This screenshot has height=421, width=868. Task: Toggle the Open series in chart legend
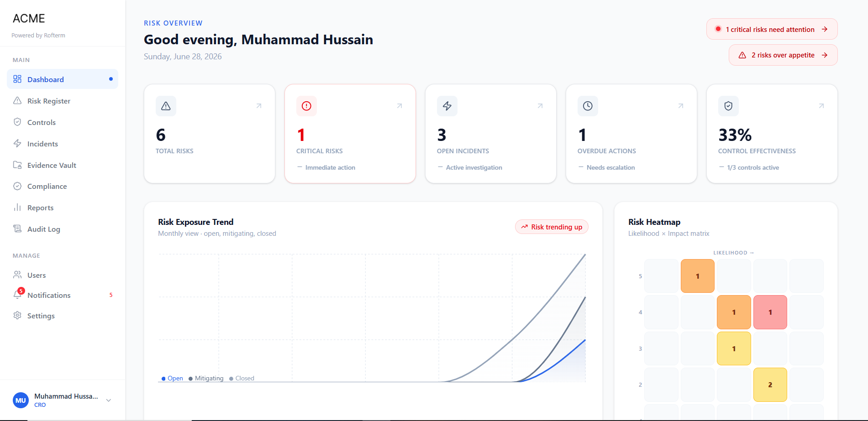(x=172, y=378)
